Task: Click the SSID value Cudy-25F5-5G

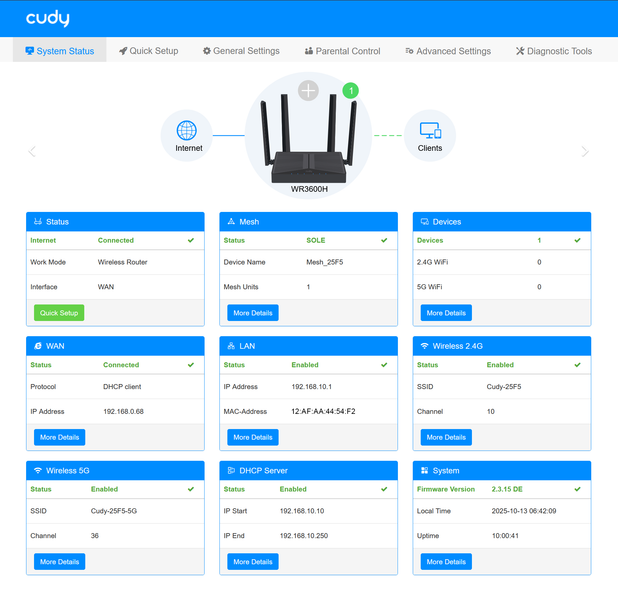Action: (114, 511)
